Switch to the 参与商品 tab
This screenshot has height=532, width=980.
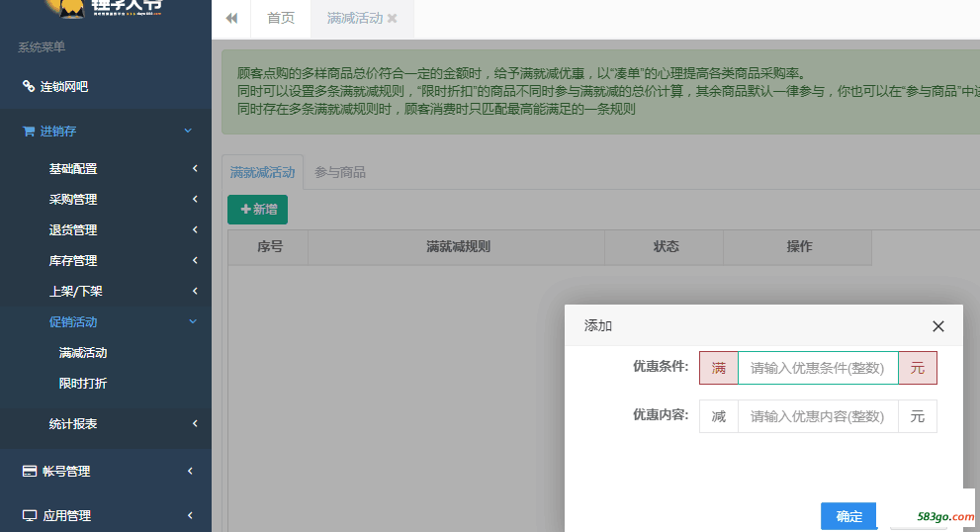pos(340,172)
